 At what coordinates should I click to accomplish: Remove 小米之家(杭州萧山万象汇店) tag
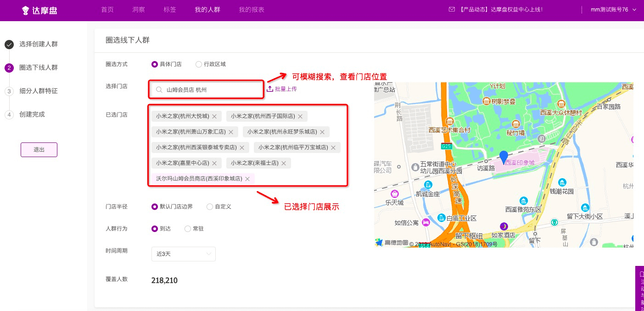tap(231, 132)
